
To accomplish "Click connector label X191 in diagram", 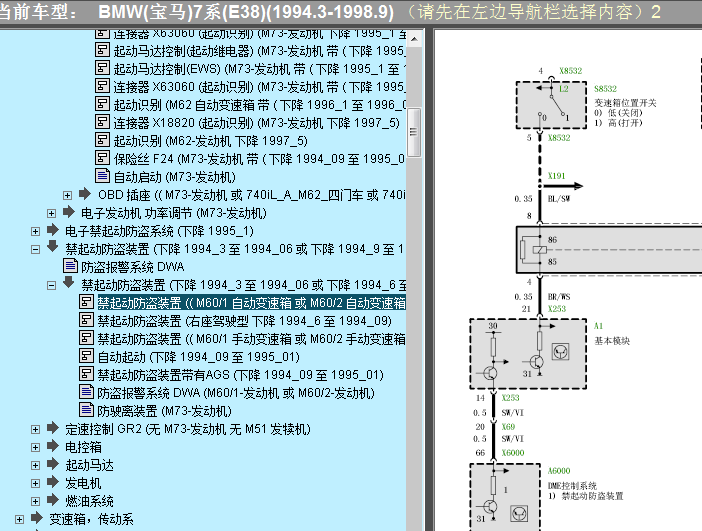I will pos(556,176).
